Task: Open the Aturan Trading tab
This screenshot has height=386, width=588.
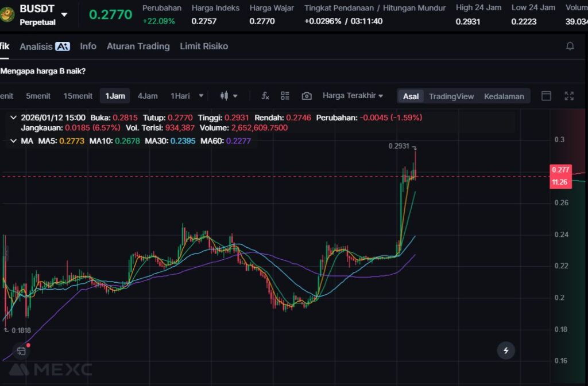Action: pos(138,46)
